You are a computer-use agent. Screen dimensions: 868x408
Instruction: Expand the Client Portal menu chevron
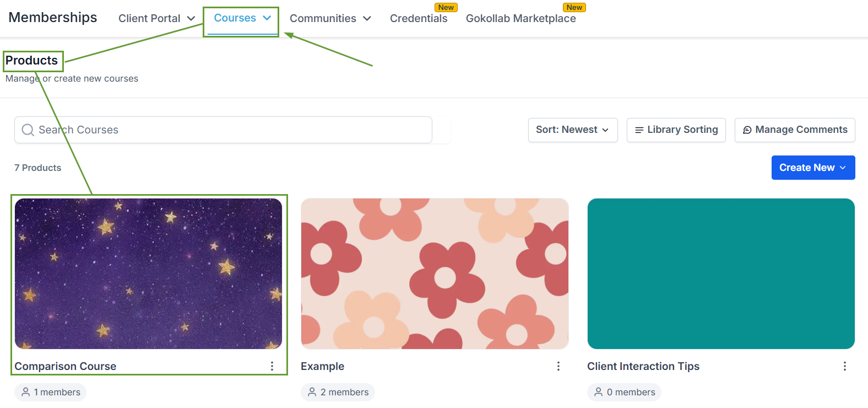(x=191, y=18)
